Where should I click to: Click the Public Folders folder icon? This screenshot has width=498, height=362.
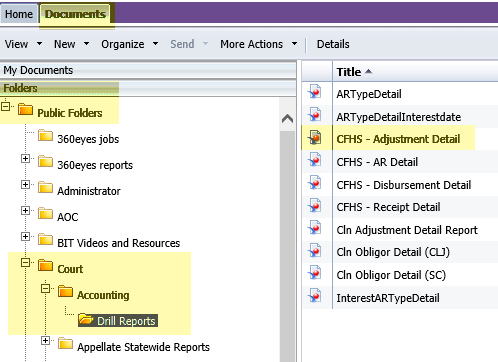tap(25, 109)
